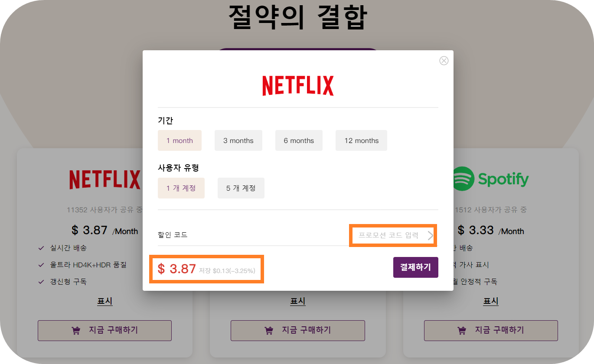Select the 12 months period option
This screenshot has height=364, width=594.
(361, 140)
